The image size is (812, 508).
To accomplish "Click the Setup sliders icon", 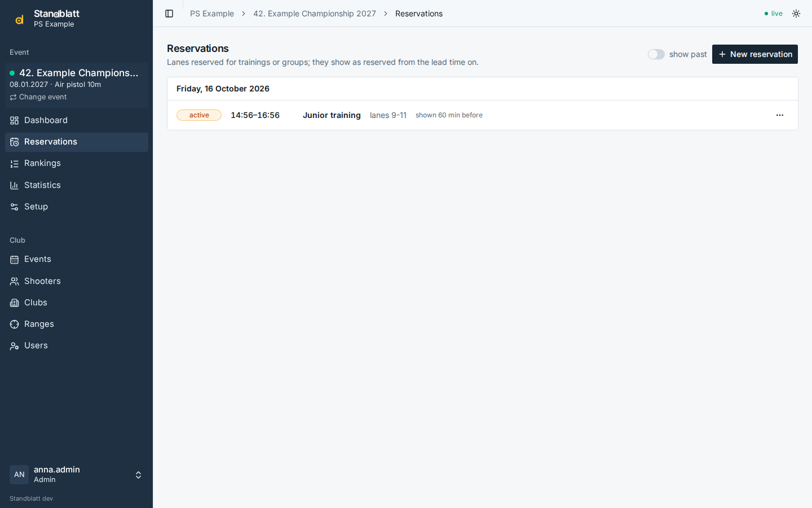I will click(15, 207).
